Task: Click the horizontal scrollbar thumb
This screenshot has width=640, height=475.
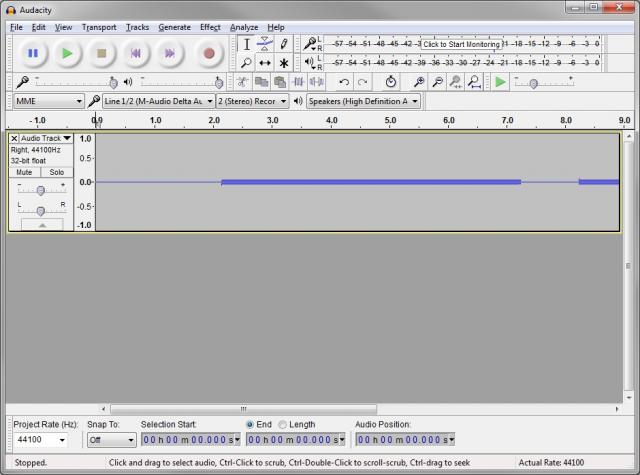Action: point(244,409)
